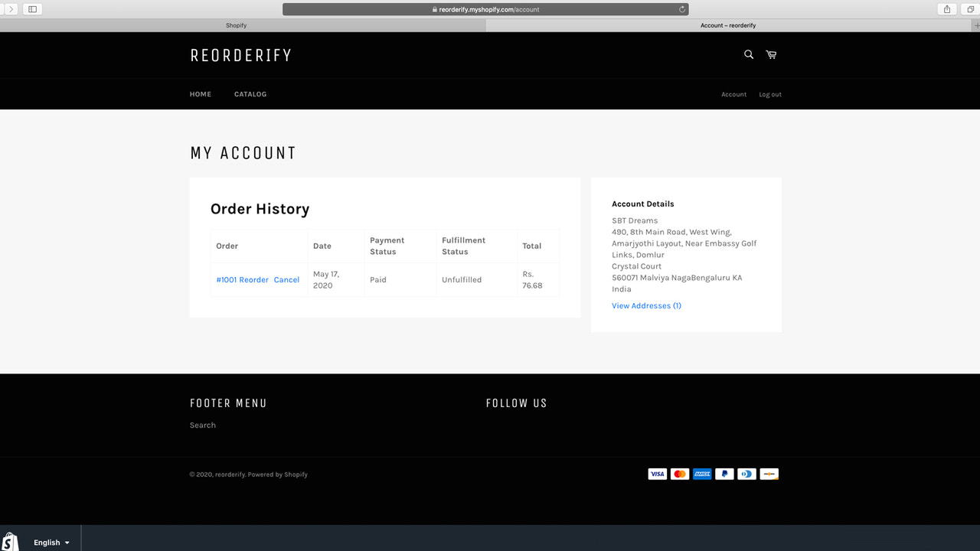Click the Mastercard payment icon
This screenshot has width=980, height=551.
[x=679, y=474]
